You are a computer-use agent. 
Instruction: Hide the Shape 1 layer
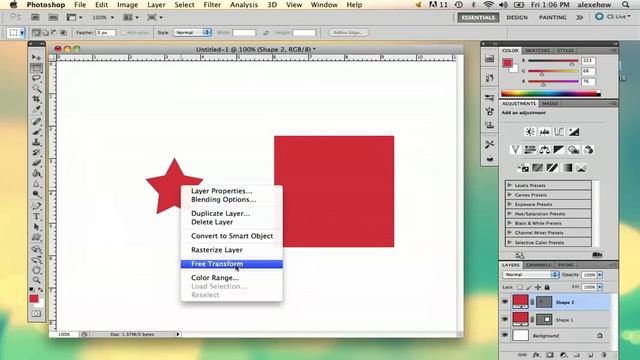click(x=505, y=319)
